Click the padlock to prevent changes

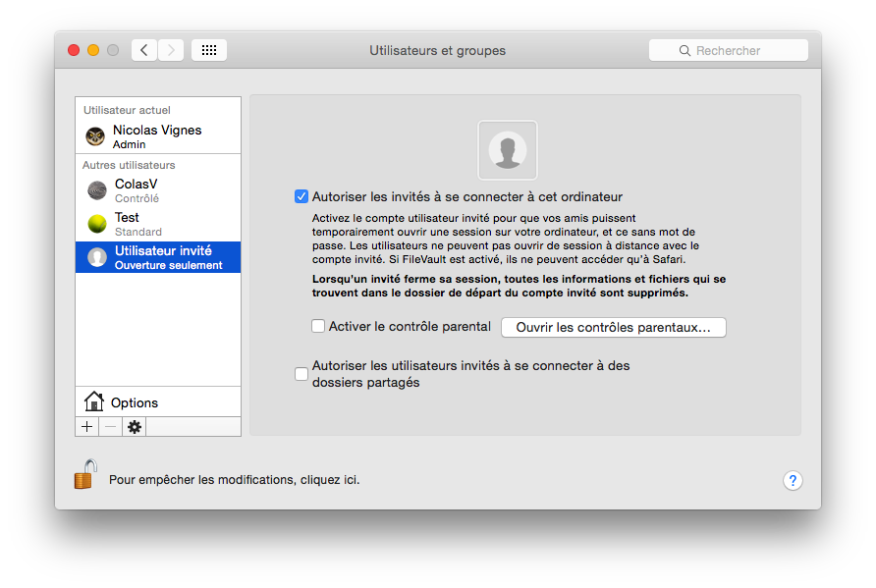(x=84, y=475)
